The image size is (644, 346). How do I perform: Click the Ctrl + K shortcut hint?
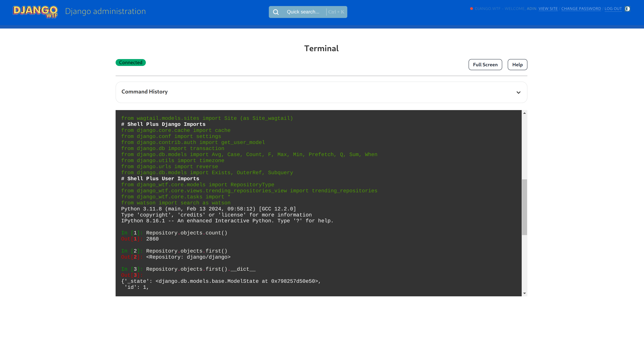336,12
